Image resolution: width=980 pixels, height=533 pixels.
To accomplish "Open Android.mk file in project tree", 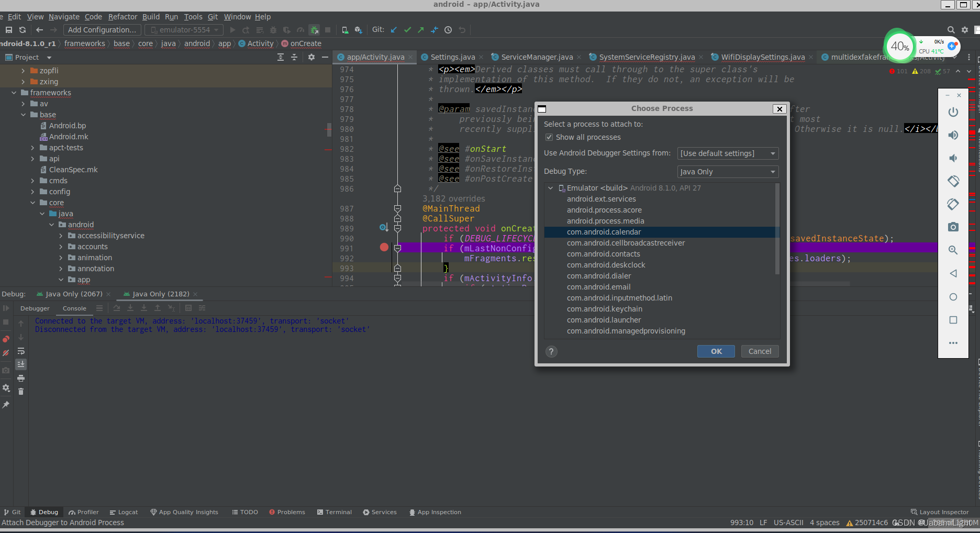I will [69, 137].
